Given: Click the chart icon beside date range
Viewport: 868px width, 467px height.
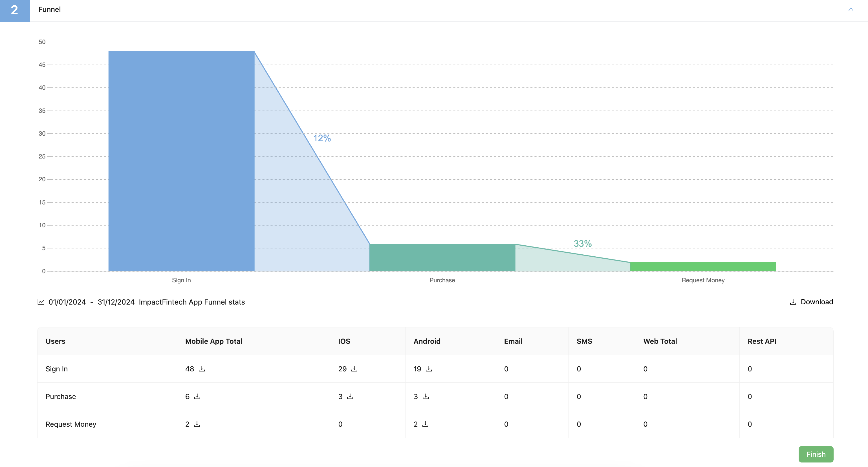Looking at the screenshot, I should [41, 302].
